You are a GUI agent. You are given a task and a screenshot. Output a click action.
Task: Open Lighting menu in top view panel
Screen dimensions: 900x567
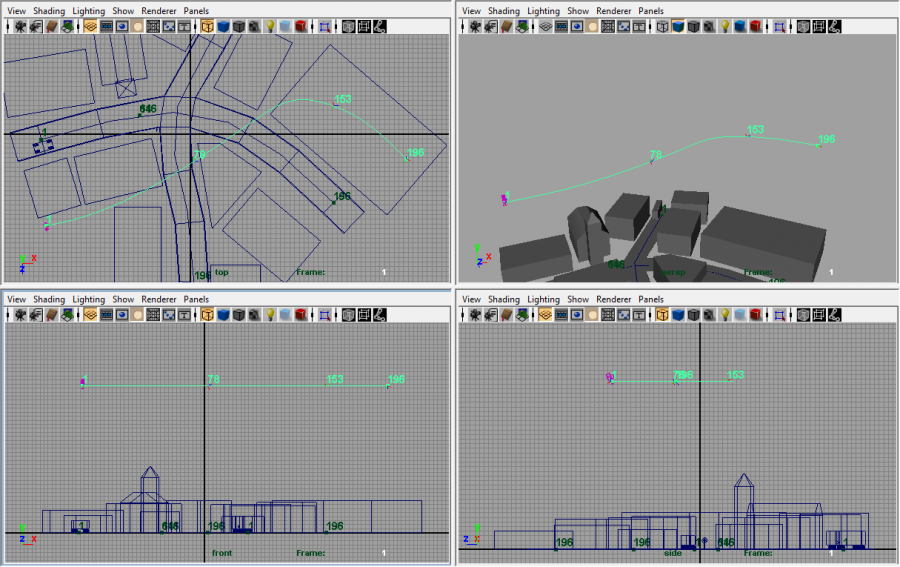coord(88,11)
